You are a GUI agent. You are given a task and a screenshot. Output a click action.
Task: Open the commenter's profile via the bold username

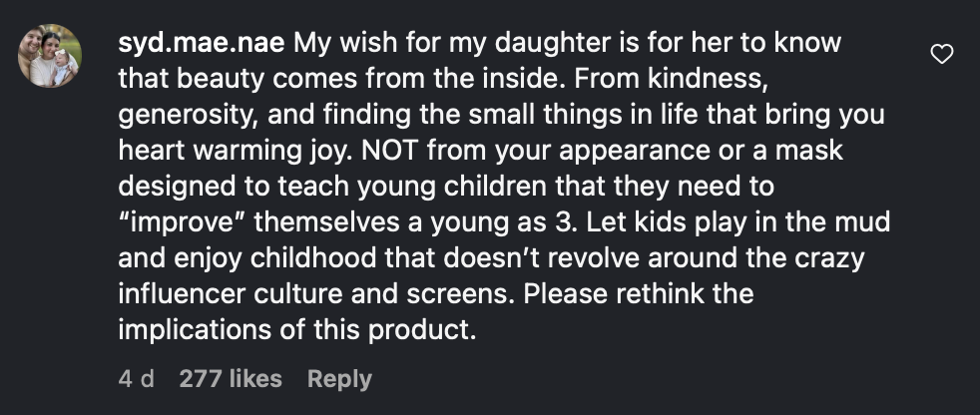pyautogui.click(x=201, y=45)
